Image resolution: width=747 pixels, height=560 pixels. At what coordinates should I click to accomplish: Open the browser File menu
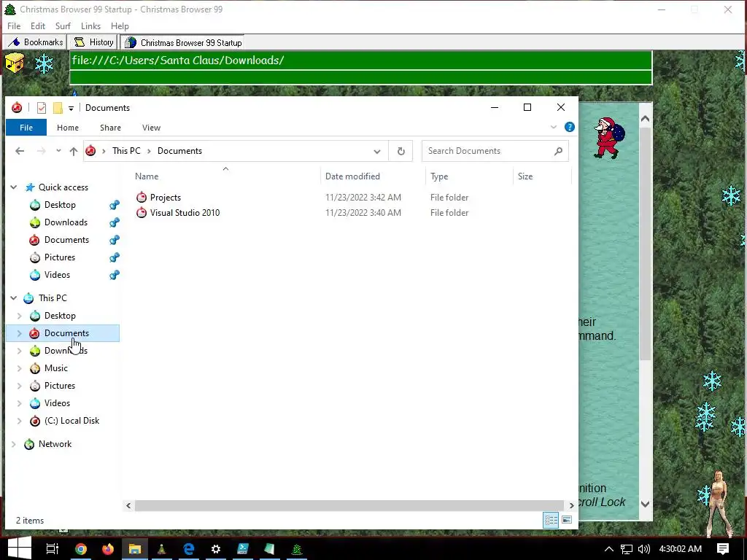pos(14,26)
